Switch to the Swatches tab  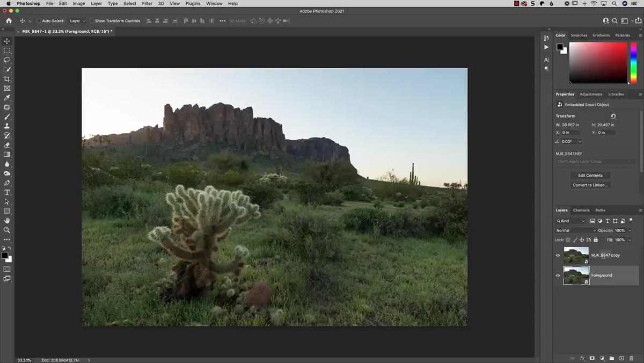pos(579,35)
